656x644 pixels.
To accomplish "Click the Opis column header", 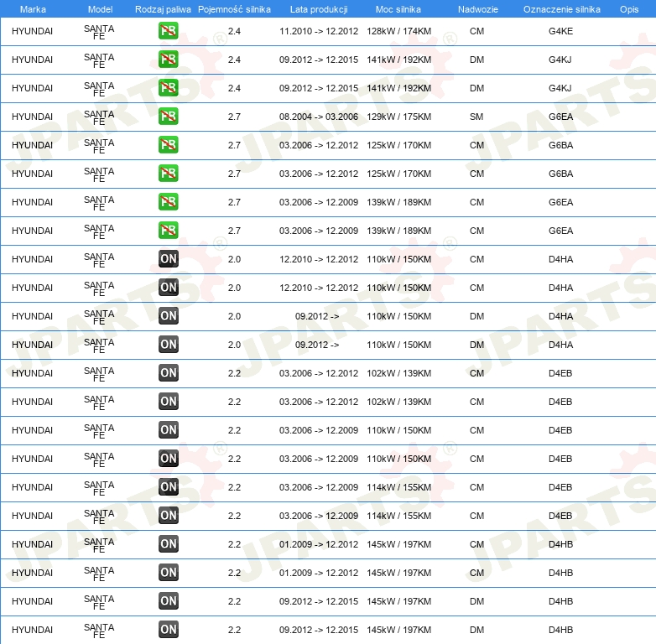I will point(629,9).
